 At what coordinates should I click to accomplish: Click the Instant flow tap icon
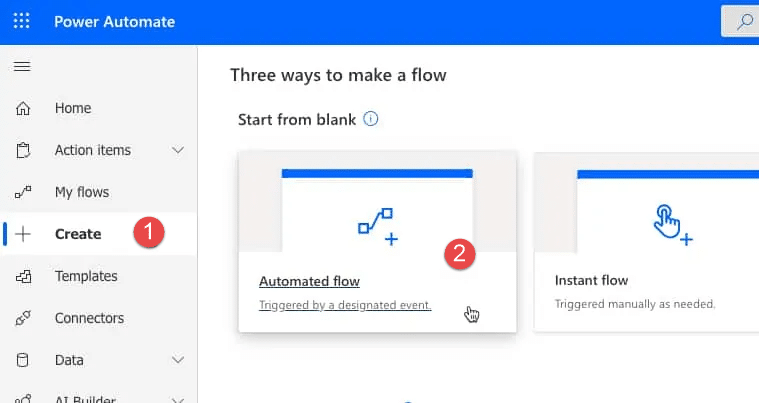672,224
